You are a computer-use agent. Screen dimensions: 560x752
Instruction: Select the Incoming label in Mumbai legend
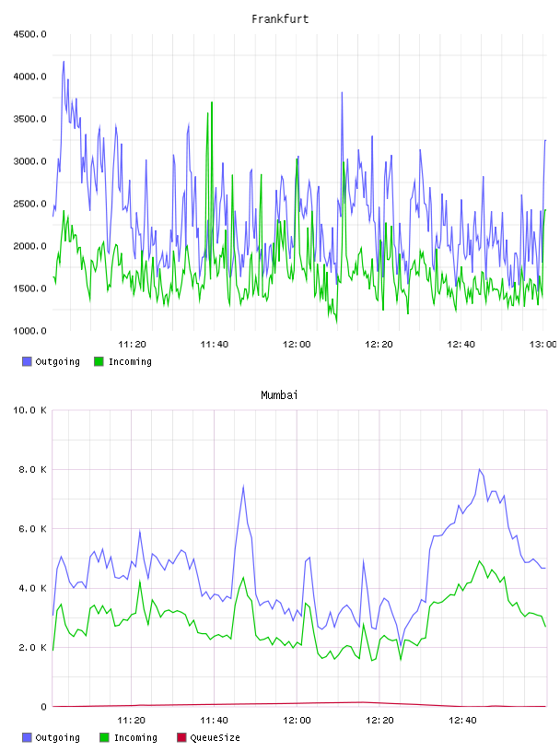pos(135,737)
